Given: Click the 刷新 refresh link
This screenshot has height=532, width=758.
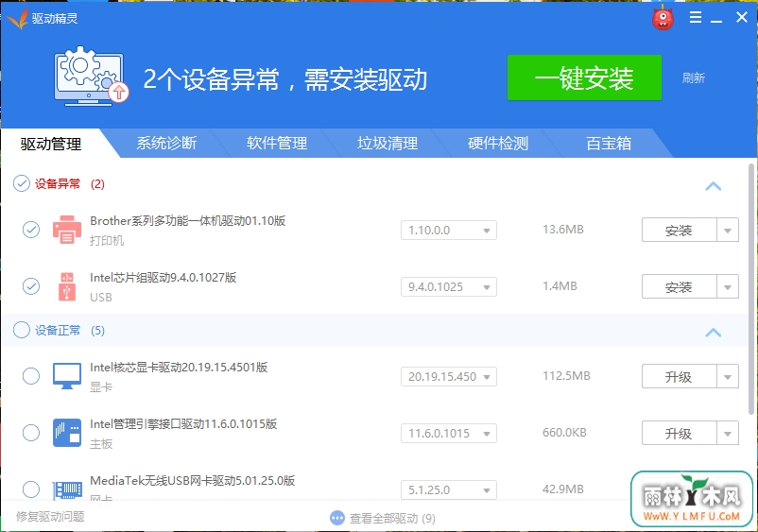Looking at the screenshot, I should pyautogui.click(x=693, y=77).
